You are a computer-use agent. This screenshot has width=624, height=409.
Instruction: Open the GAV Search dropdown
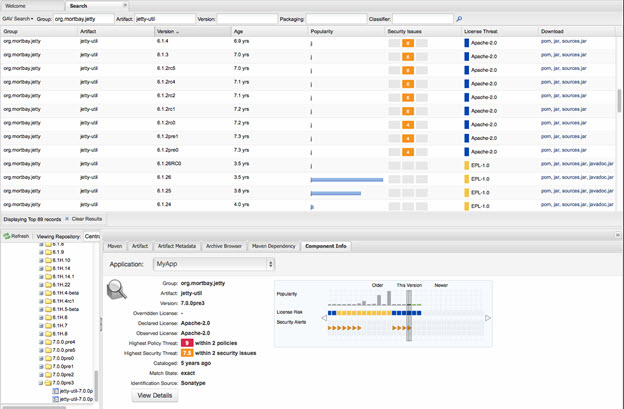[17, 19]
